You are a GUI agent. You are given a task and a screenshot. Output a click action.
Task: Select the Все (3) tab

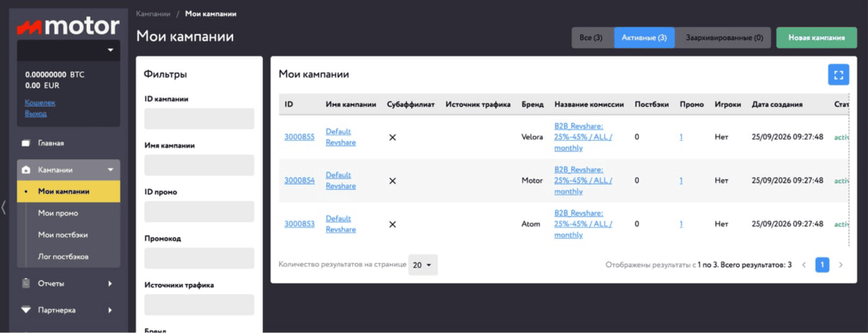click(x=592, y=38)
